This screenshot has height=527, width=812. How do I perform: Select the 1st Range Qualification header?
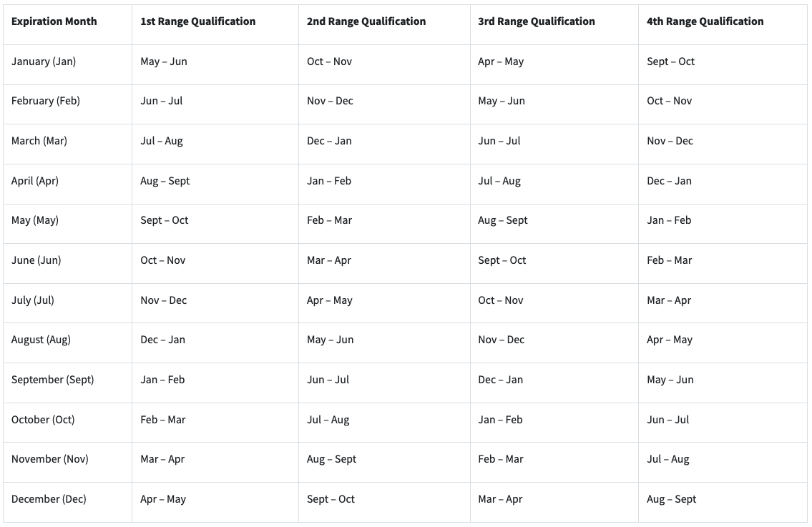[x=197, y=21]
